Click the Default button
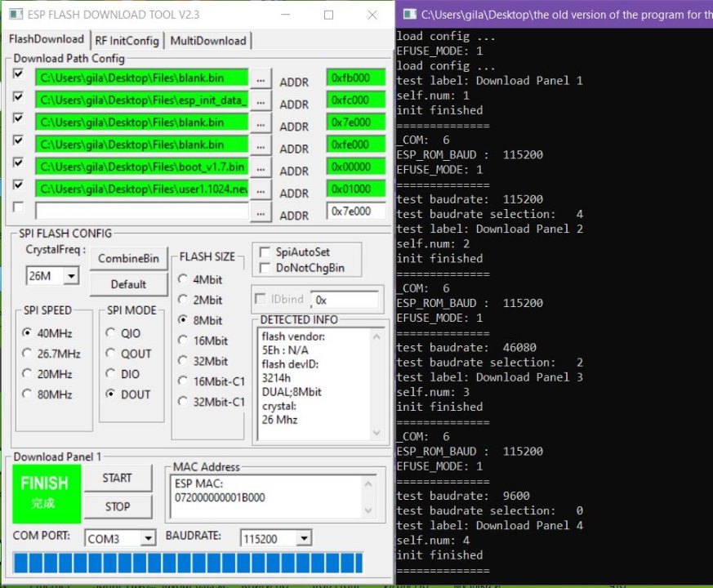713x588 pixels. tap(129, 284)
